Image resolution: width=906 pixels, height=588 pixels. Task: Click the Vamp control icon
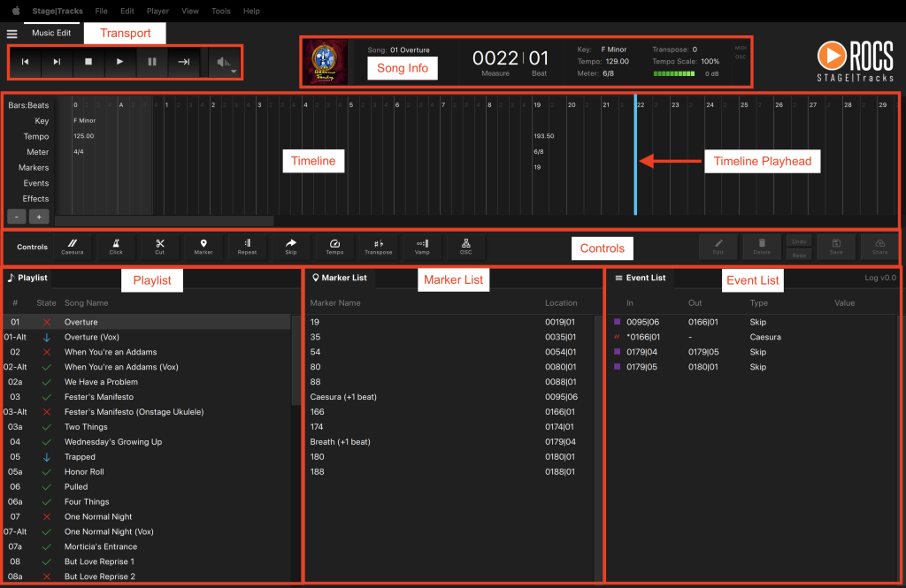point(422,245)
